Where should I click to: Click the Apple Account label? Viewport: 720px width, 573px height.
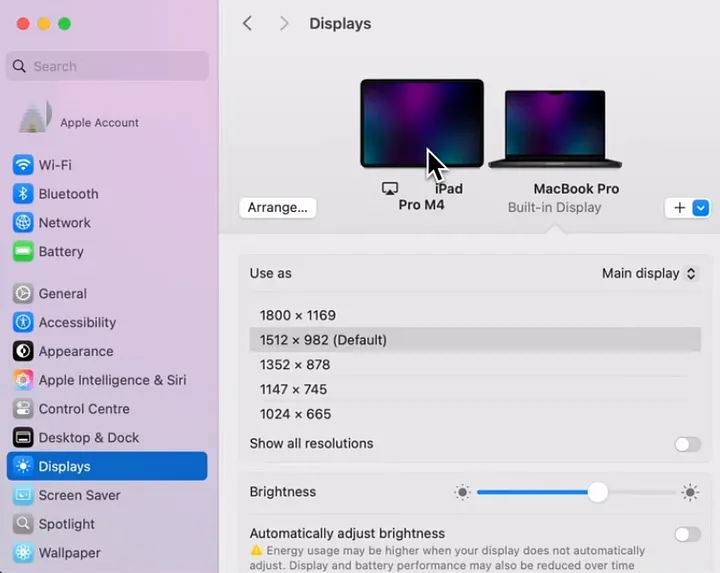click(x=100, y=123)
